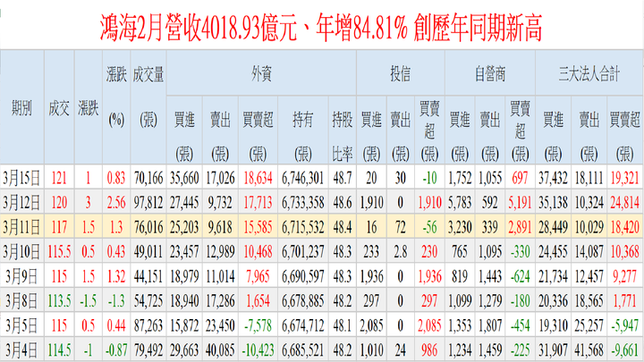Viewport: 644px width, 362px height.
Task: Click holdings value 6,746,301
Action: click(302, 178)
